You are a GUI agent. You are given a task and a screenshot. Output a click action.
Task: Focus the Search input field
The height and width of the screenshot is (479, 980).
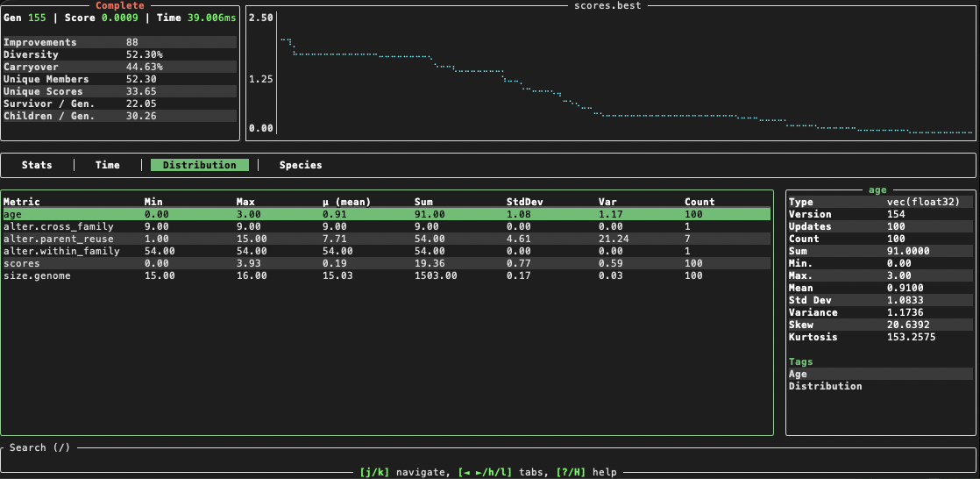coord(489,460)
